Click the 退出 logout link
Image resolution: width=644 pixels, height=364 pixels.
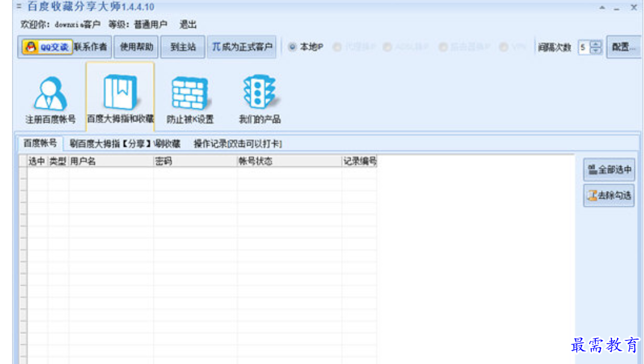[x=188, y=25]
